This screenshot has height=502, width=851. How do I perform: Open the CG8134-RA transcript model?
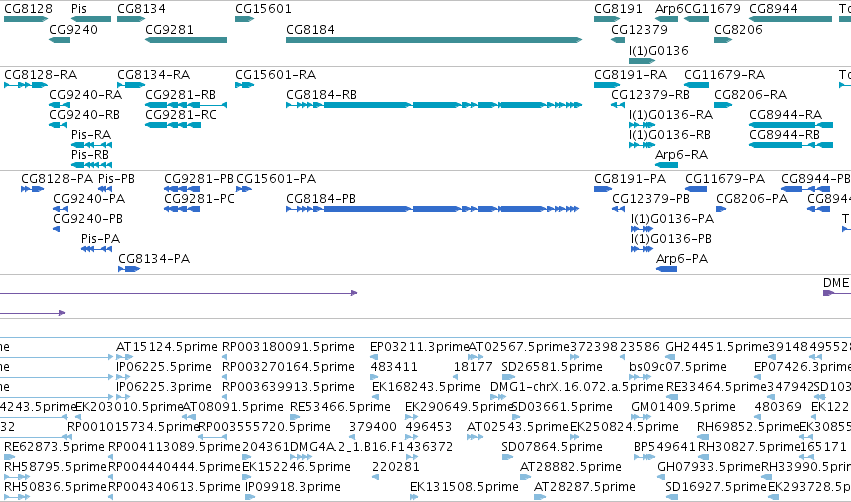coord(131,85)
